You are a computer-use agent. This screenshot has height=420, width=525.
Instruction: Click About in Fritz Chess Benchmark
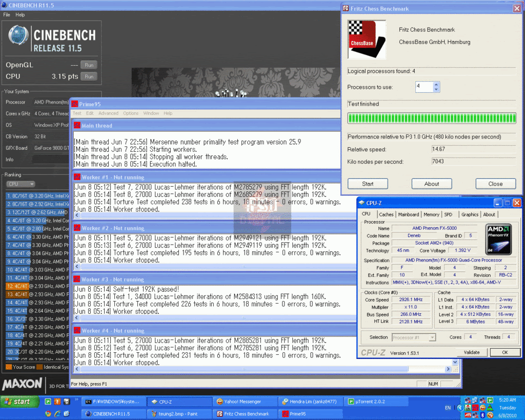pos(432,184)
